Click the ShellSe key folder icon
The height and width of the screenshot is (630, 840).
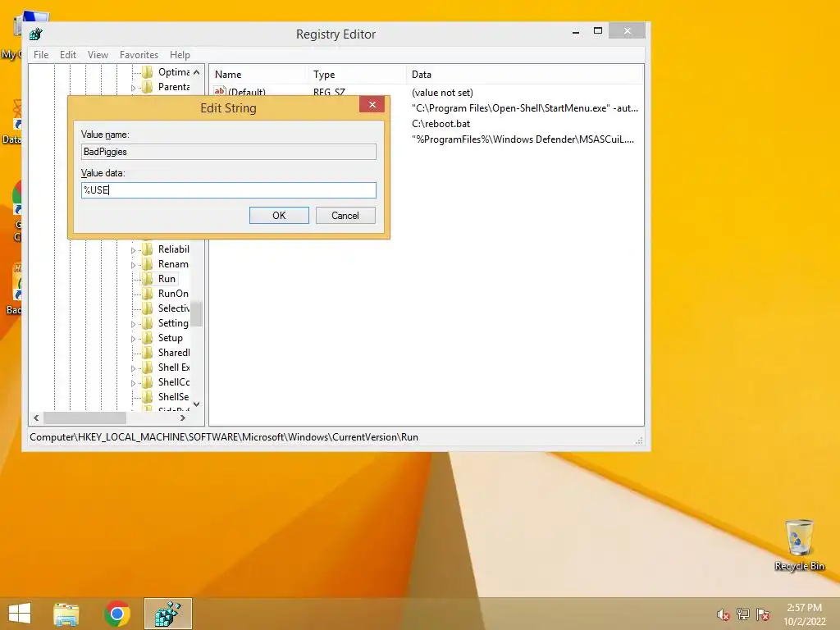(148, 397)
